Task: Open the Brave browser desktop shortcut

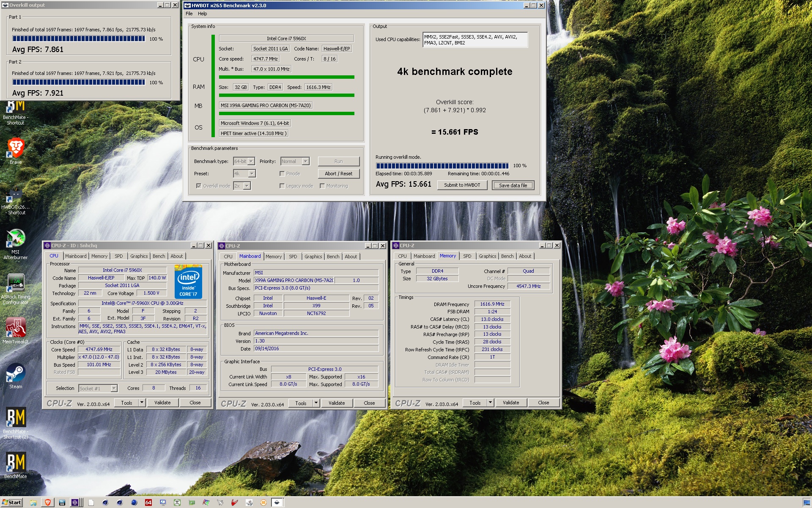Action: click(16, 151)
